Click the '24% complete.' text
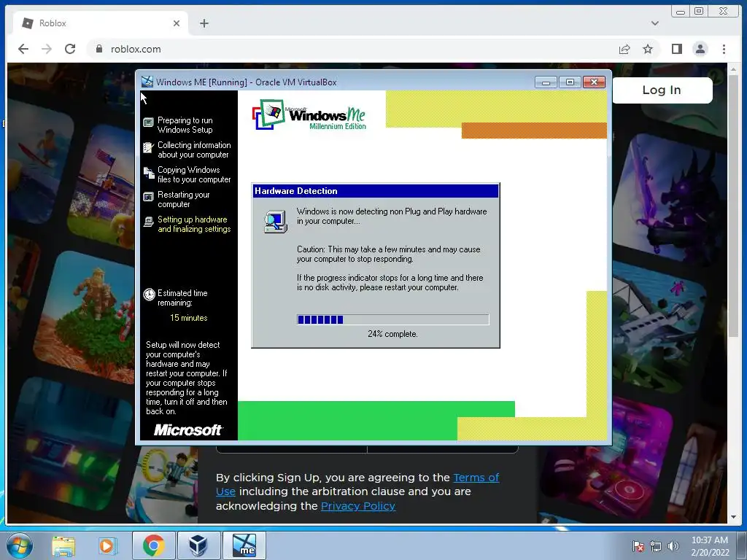Image resolution: width=747 pixels, height=560 pixels. pyautogui.click(x=392, y=334)
